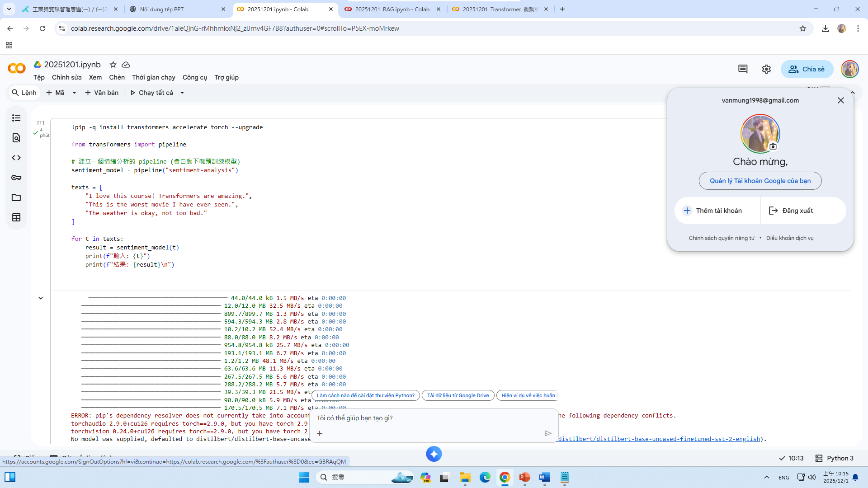Switch to the 20251201_RAG.ipynb tab
868x488 pixels.
pos(392,9)
